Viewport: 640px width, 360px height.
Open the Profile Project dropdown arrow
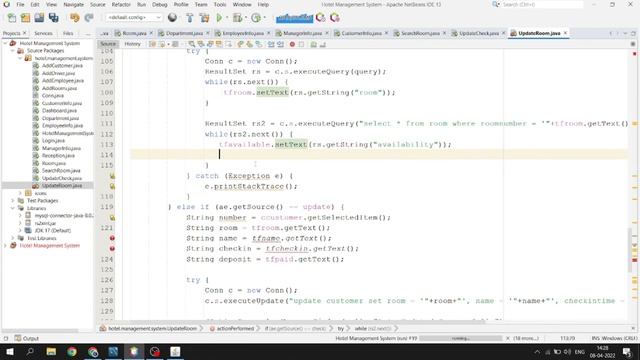[x=264, y=18]
